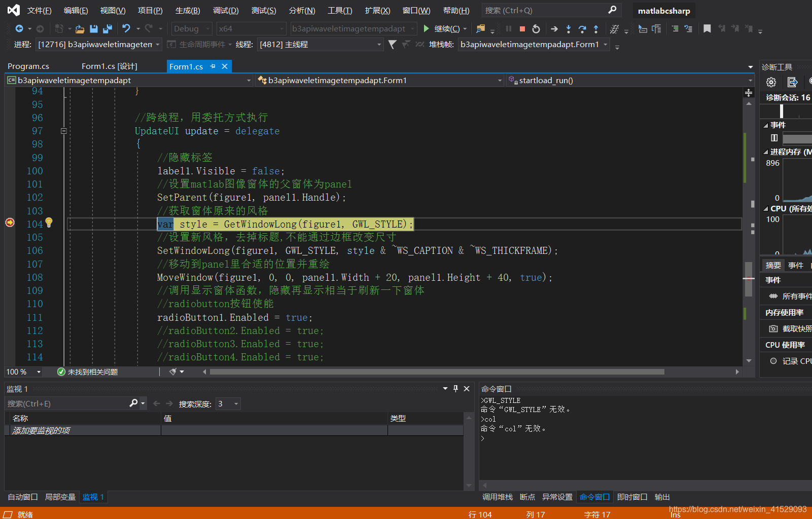Open the Debug configuration dropdown
This screenshot has width=812, height=519.
[192, 29]
